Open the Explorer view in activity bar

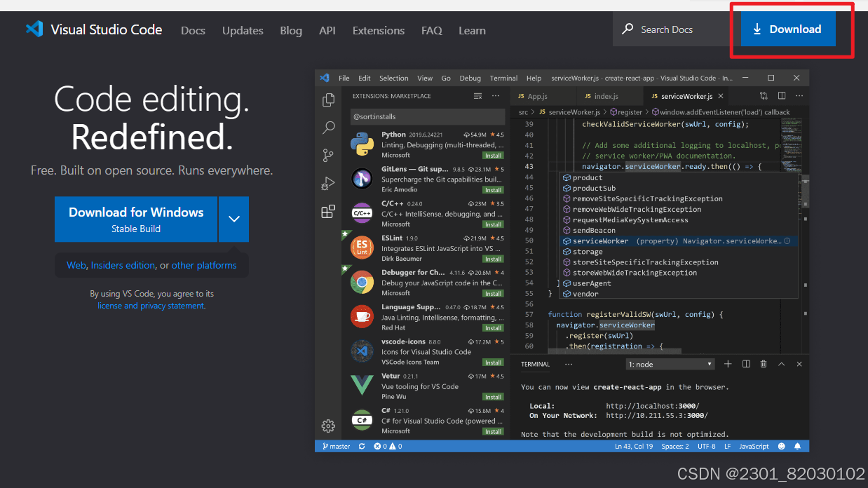click(328, 100)
